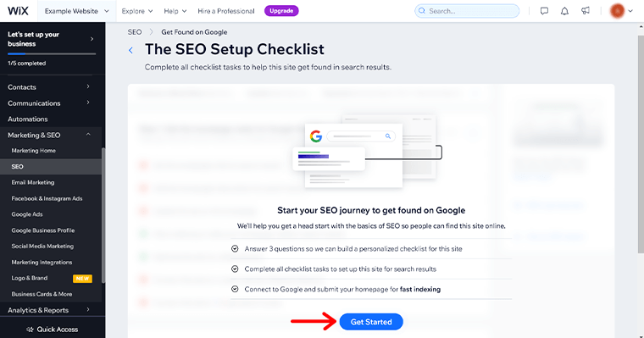
Task: Open Google Business Profile menu item
Action: 43,230
